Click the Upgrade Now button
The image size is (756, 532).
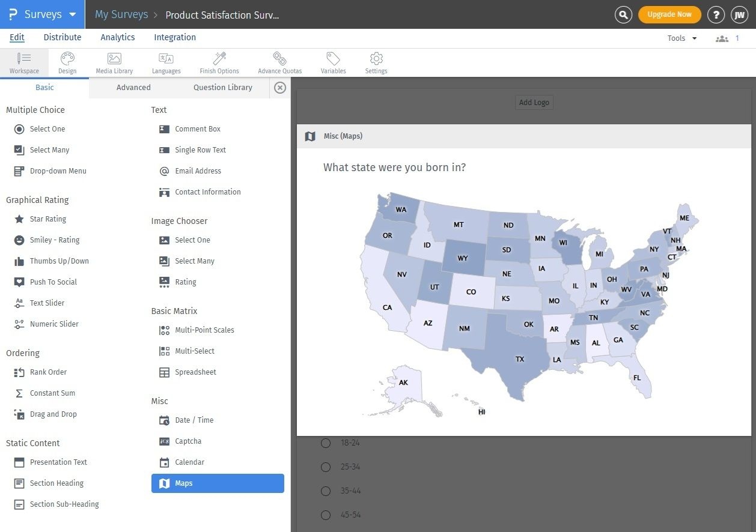click(x=669, y=14)
